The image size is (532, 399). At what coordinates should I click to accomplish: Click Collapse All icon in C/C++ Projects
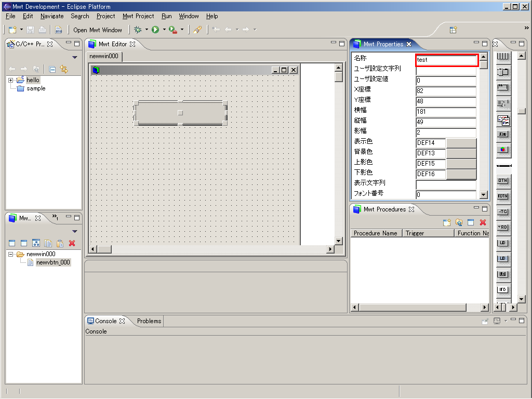click(52, 70)
